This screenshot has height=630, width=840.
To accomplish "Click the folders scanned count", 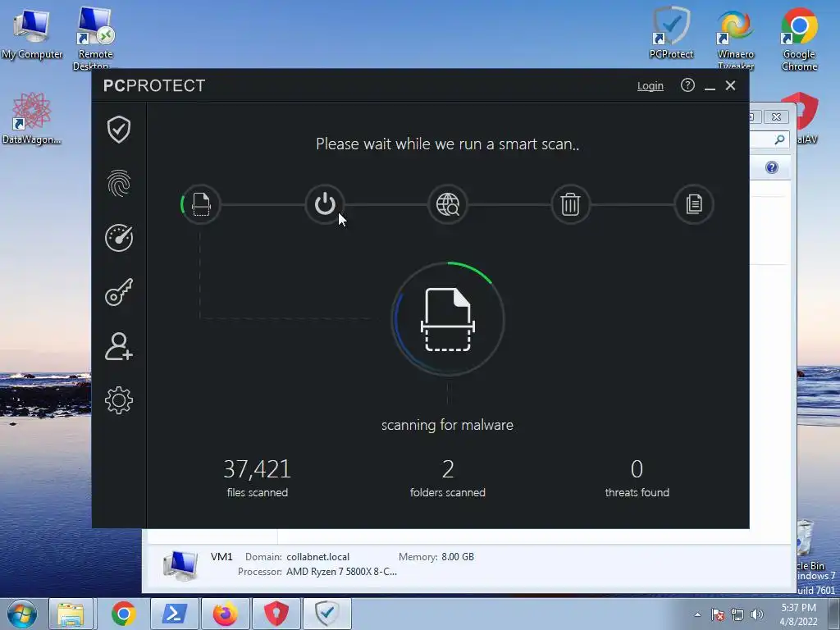I will point(448,469).
